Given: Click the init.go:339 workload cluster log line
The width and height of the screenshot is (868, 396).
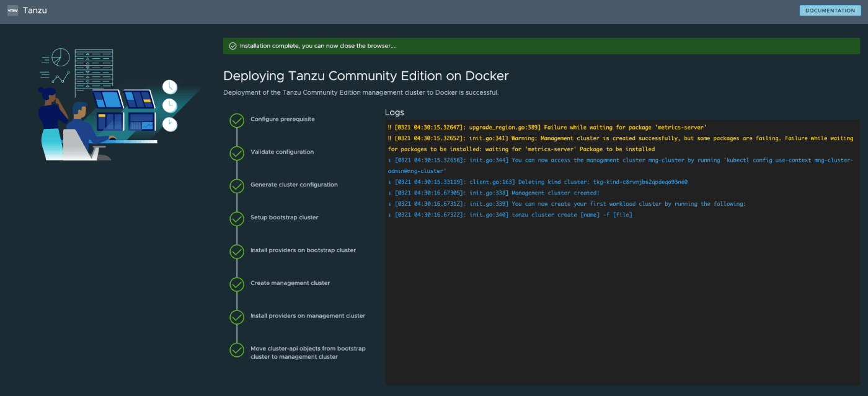Looking at the screenshot, I should [567, 204].
